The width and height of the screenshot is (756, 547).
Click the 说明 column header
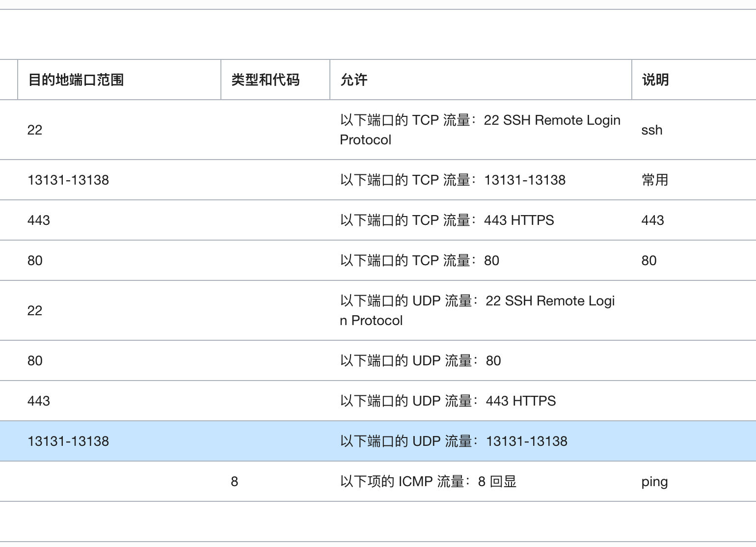coord(655,80)
